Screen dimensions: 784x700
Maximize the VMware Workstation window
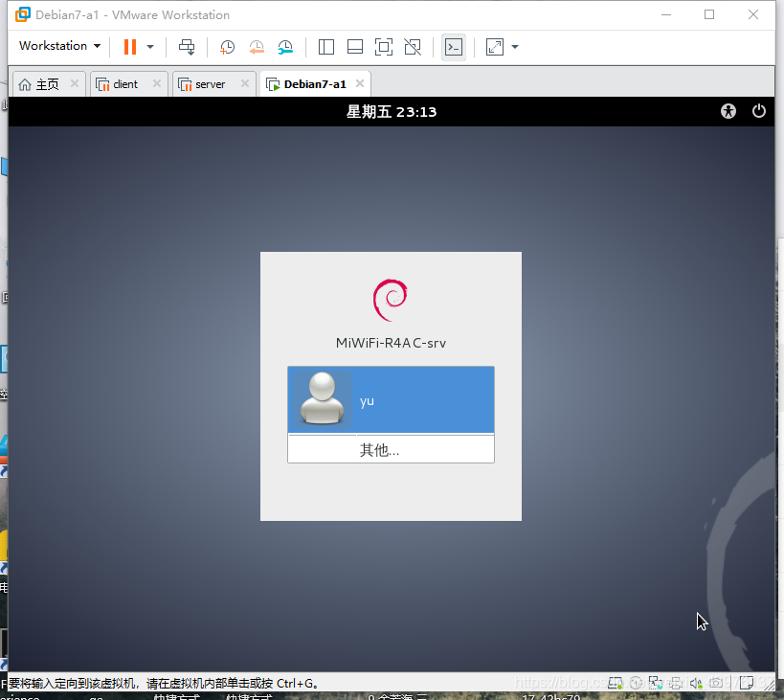(x=709, y=15)
